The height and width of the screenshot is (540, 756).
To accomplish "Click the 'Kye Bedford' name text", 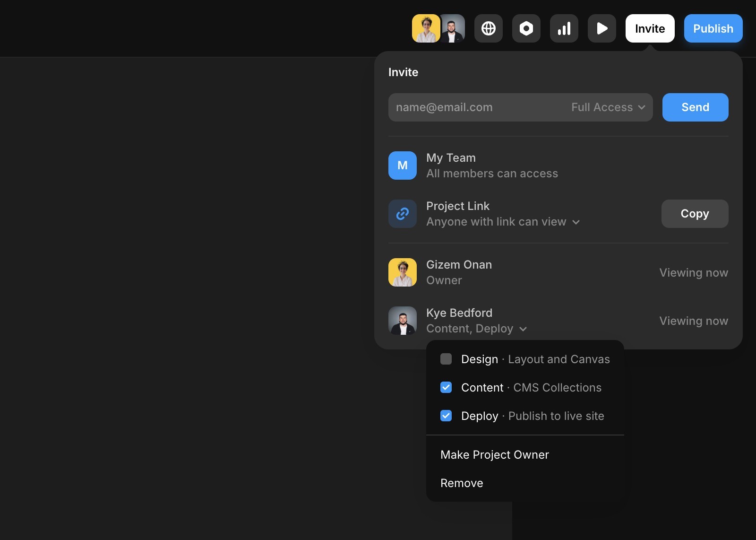I will click(x=459, y=313).
